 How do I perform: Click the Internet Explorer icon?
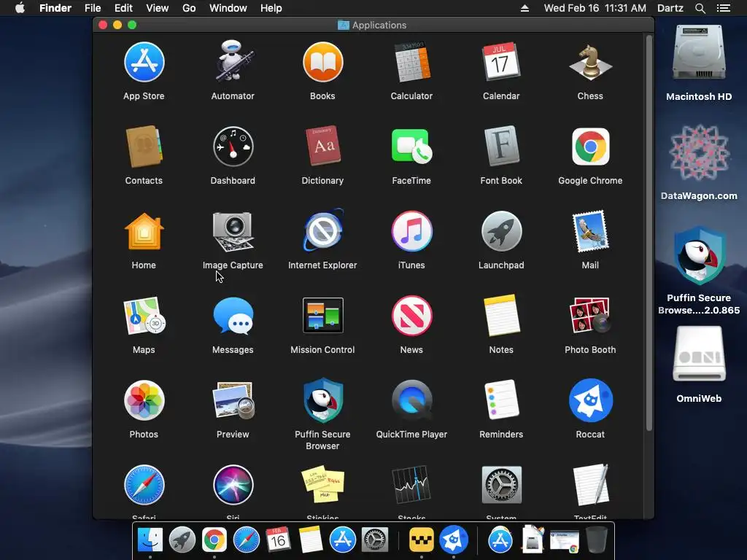(x=322, y=230)
